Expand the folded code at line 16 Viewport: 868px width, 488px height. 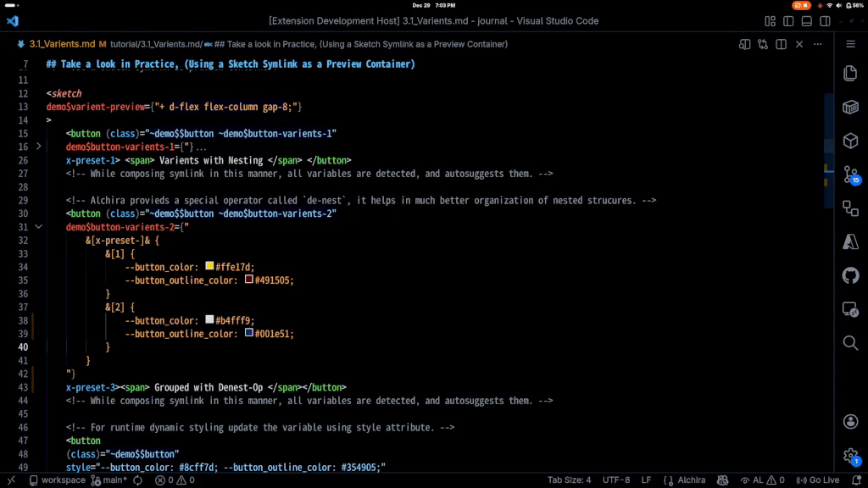click(38, 147)
